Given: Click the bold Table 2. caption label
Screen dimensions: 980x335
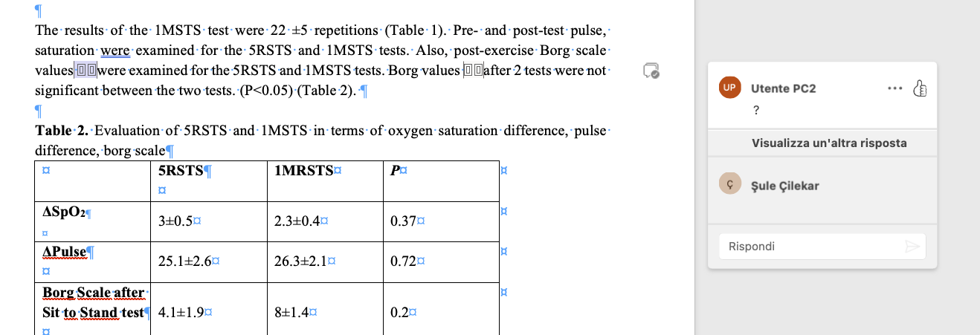Looking at the screenshot, I should (62, 131).
